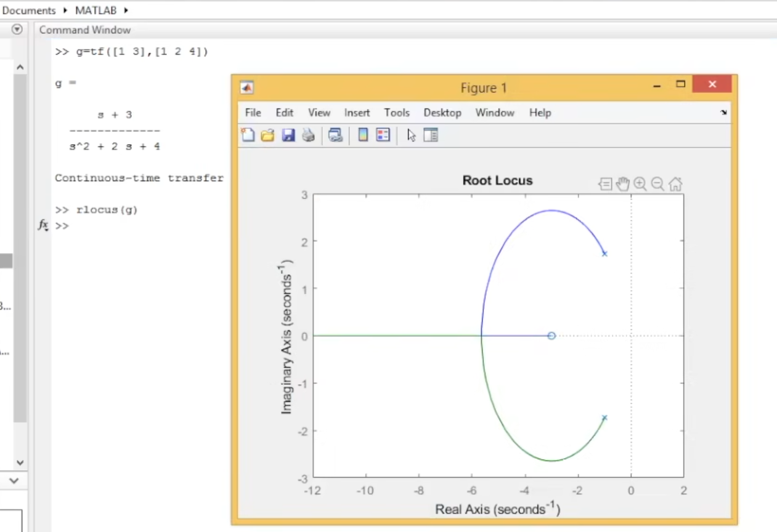Viewport: 777px width, 532px height.
Task: Expand the MATLAB path arrow after MATLAB folder
Action: click(126, 10)
